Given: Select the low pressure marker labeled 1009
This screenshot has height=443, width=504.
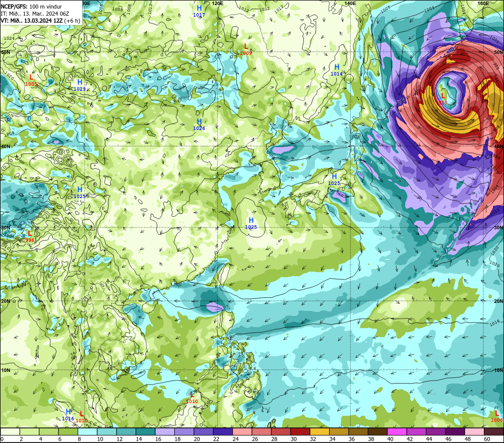Looking at the screenshot, I should (246, 49).
